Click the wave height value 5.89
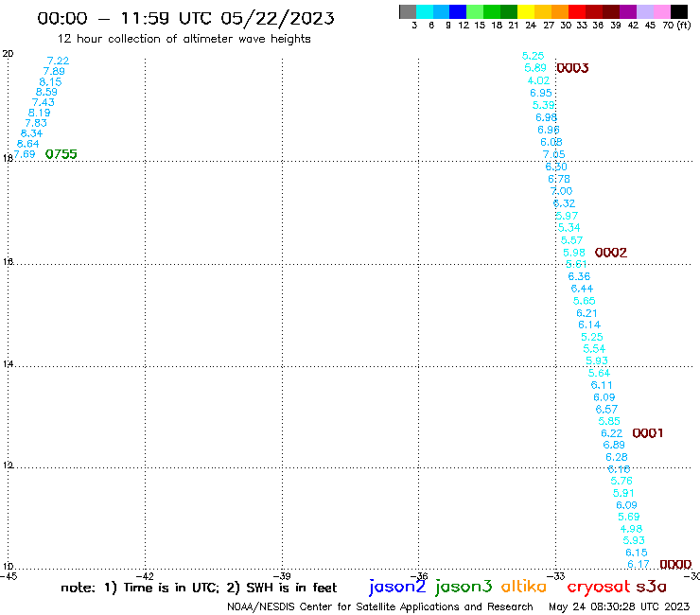This screenshot has width=700, height=615. pos(535,68)
